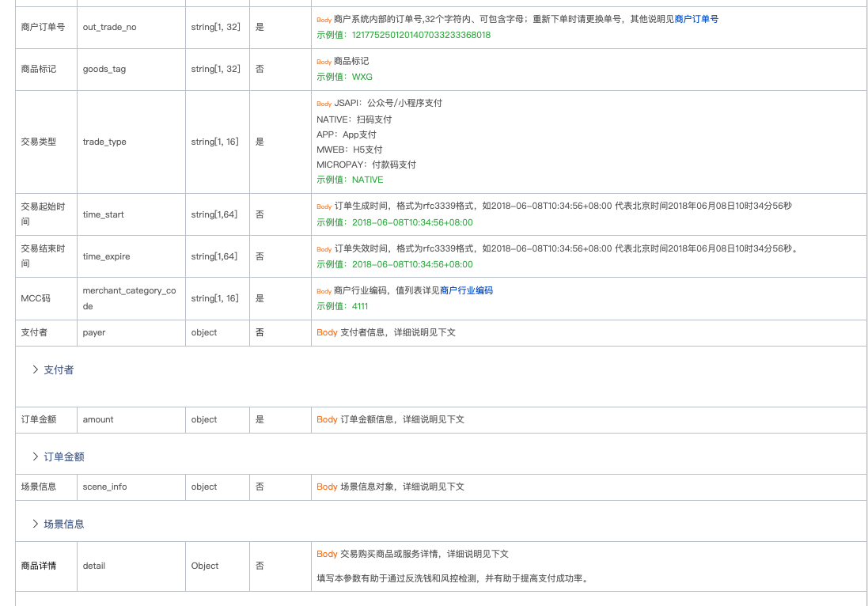Click the payer parameter name

click(x=94, y=332)
